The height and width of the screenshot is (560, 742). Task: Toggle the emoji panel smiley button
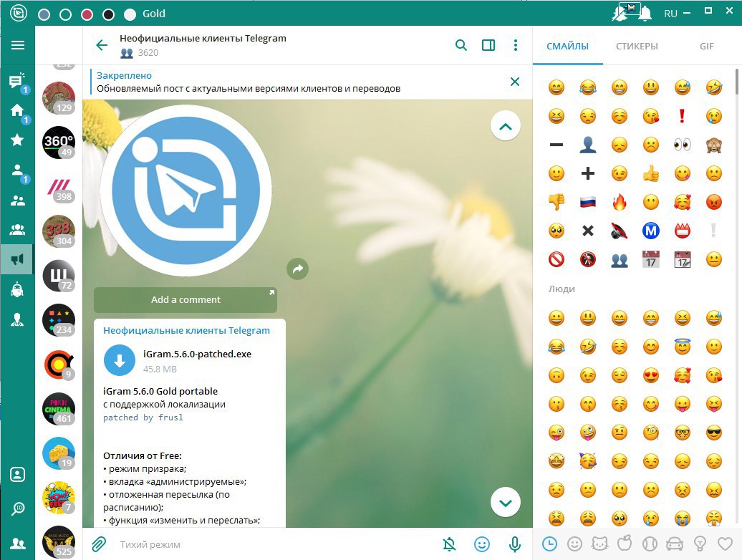tap(482, 544)
